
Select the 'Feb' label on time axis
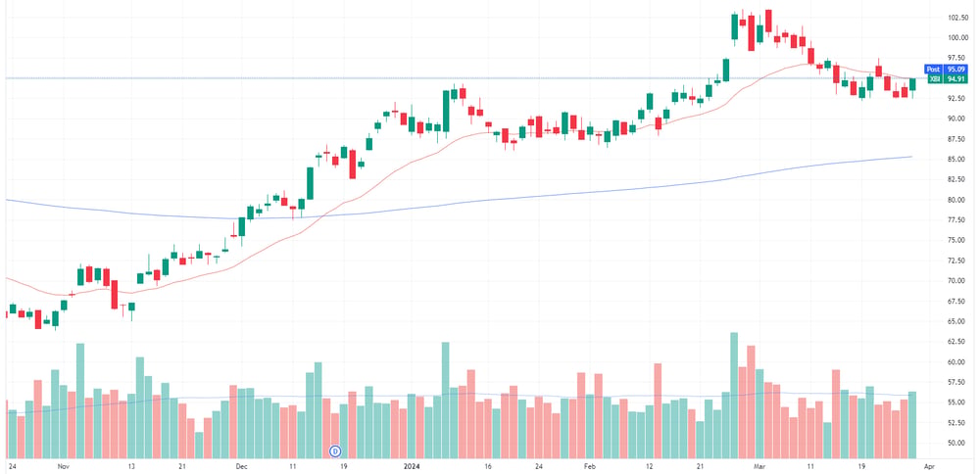pyautogui.click(x=588, y=466)
